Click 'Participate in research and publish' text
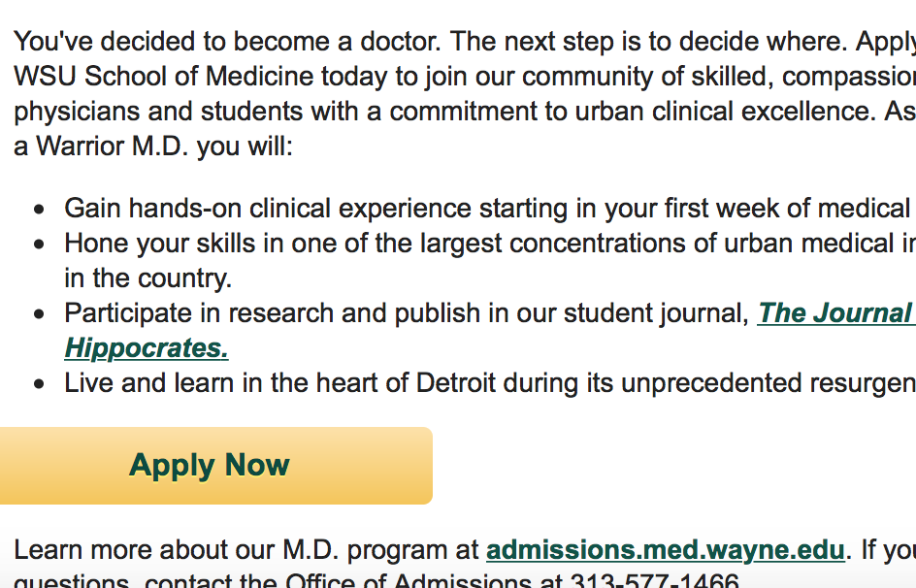The width and height of the screenshot is (916, 588). coord(273,313)
